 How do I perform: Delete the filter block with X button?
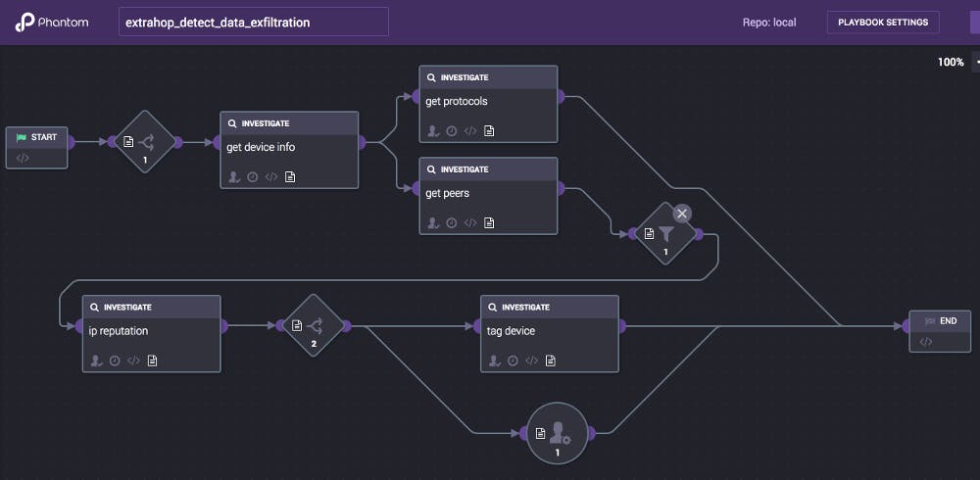683,213
